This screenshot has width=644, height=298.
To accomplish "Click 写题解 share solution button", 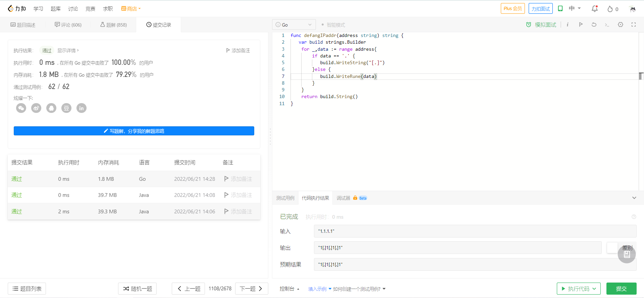I will (x=134, y=131).
